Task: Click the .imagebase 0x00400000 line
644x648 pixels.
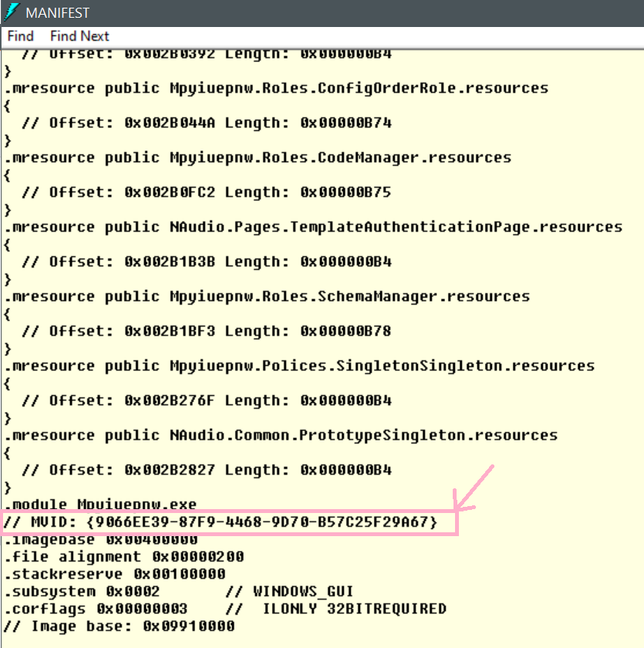Action: tap(101, 539)
